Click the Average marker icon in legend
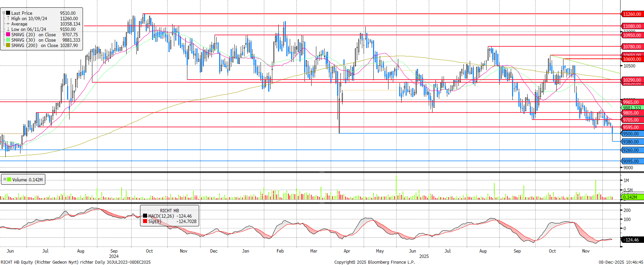The height and width of the screenshot is (265, 644). click(8, 24)
